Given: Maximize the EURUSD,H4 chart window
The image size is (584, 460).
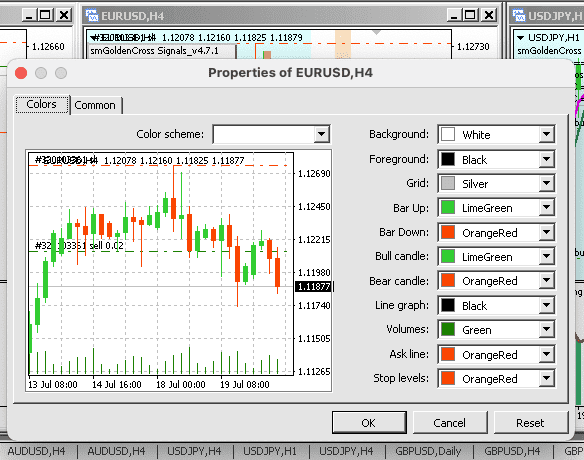Looking at the screenshot, I should 470,15.
